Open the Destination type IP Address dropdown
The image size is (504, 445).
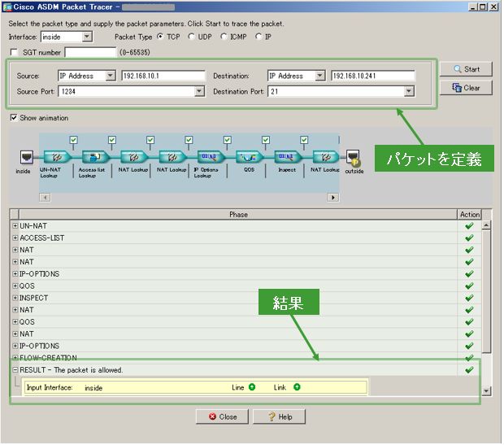tap(320, 76)
